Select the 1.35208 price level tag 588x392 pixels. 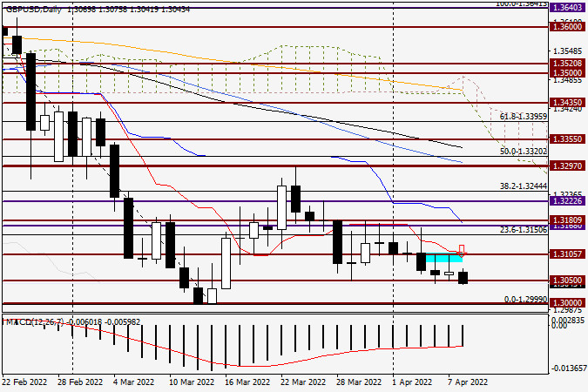pyautogui.click(x=567, y=63)
